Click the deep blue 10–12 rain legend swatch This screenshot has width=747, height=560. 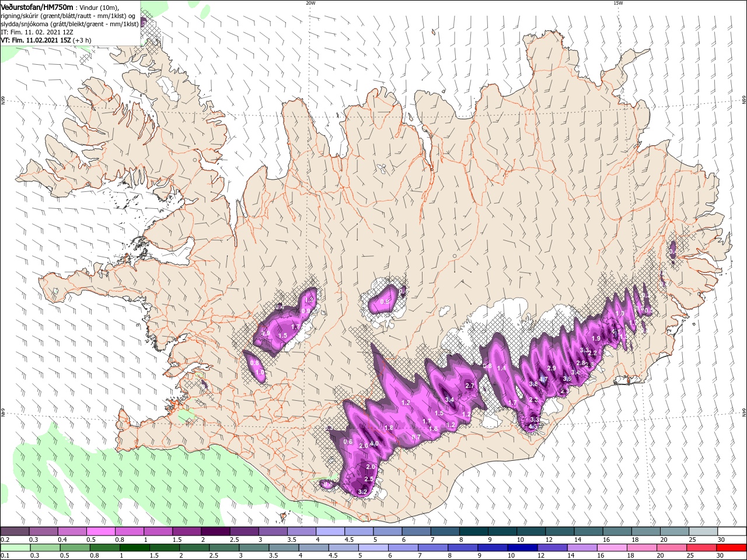pos(523,548)
